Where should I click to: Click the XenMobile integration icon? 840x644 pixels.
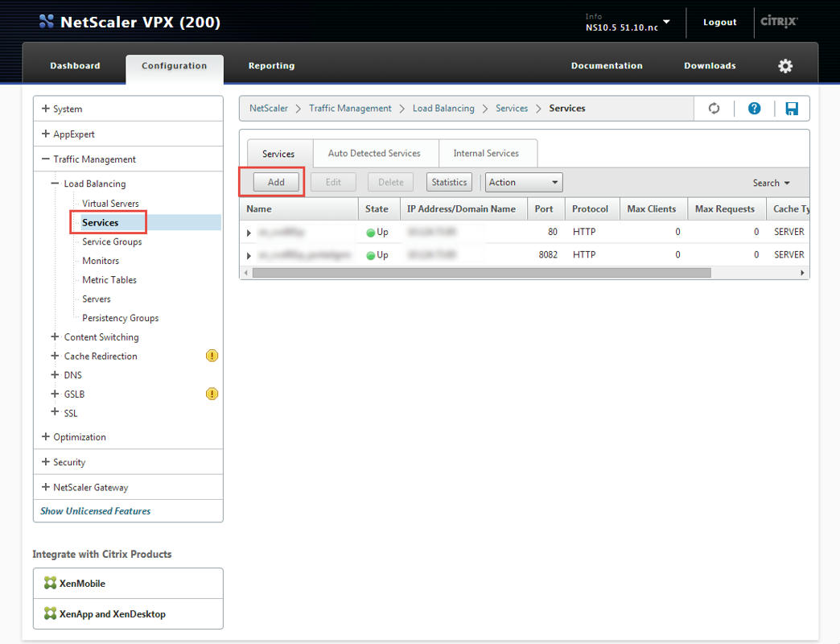click(51, 584)
